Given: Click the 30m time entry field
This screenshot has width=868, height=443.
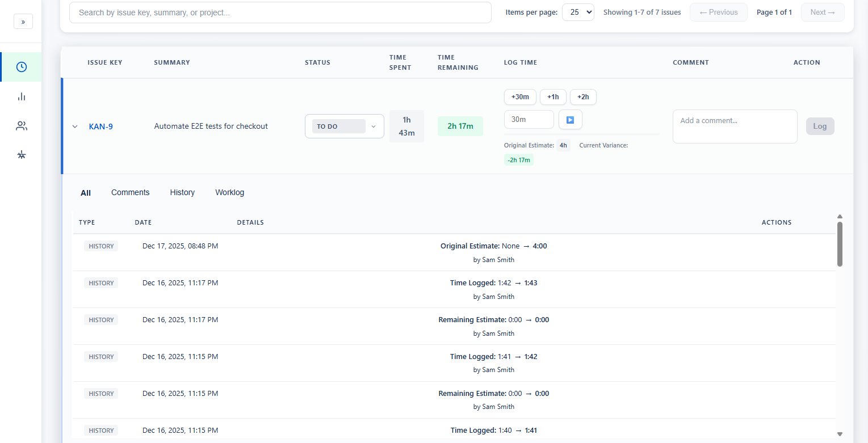Looking at the screenshot, I should coord(529,119).
